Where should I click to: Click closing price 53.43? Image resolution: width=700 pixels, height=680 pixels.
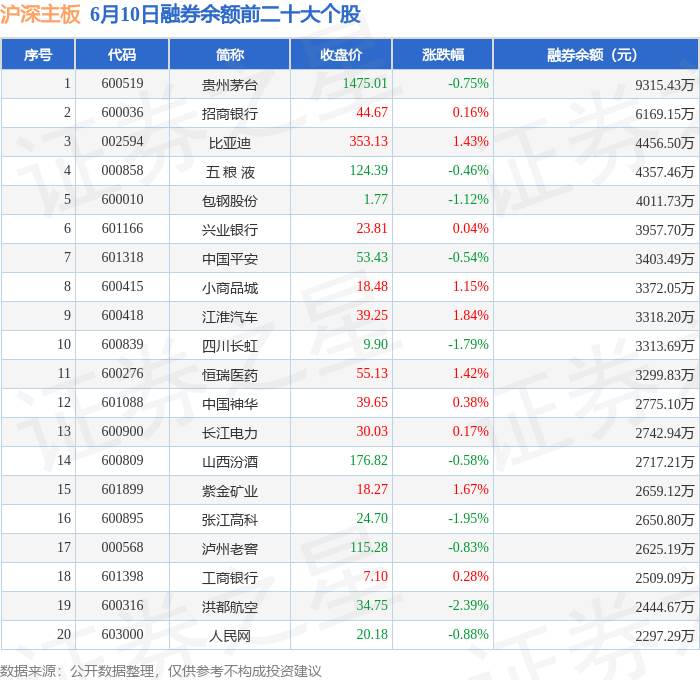tap(372, 258)
